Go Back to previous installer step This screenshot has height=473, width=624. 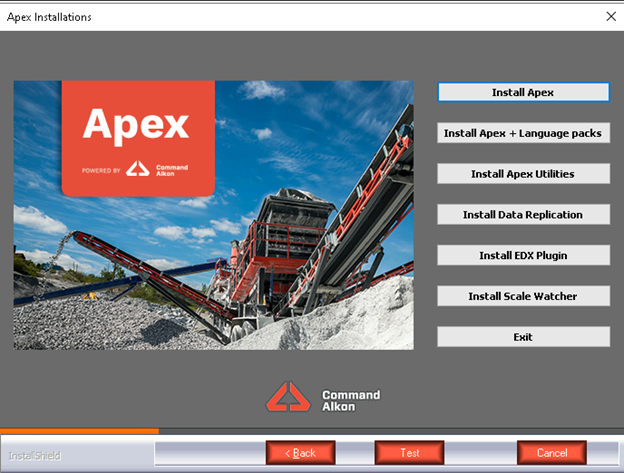click(x=300, y=453)
